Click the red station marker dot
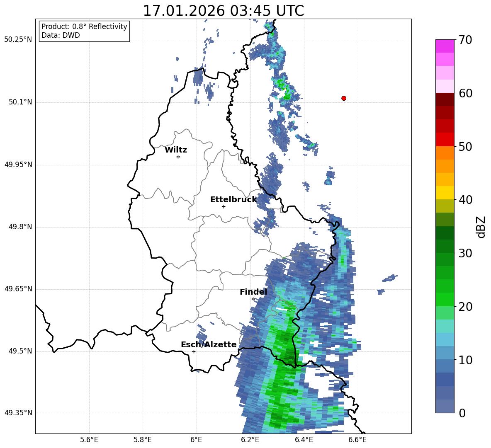Image resolution: width=491 pixels, height=448 pixels. pos(343,98)
